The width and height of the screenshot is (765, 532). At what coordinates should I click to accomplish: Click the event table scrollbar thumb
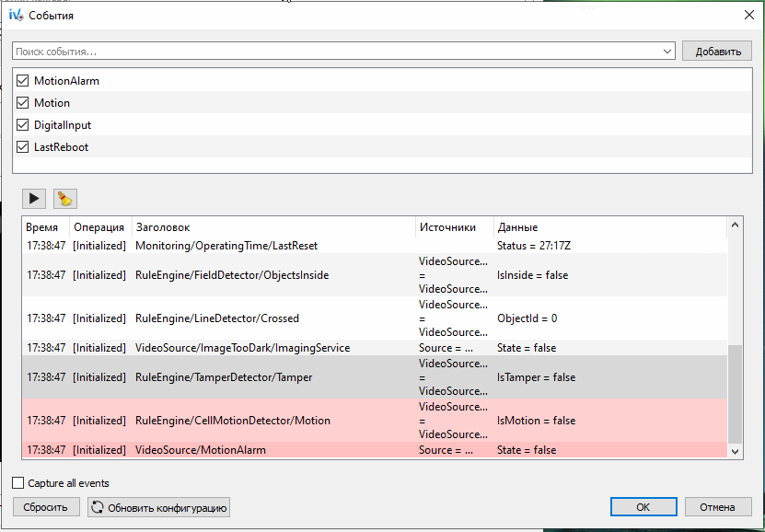click(x=735, y=394)
